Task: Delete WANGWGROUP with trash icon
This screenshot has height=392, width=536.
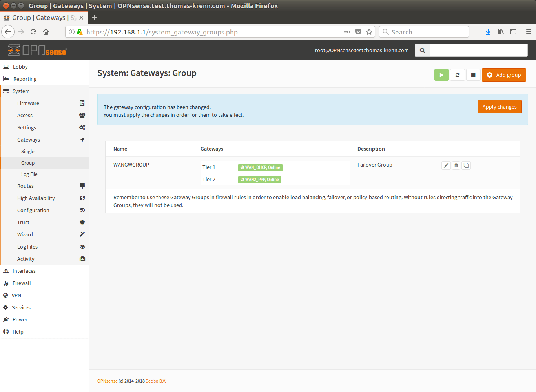Action: [x=456, y=165]
